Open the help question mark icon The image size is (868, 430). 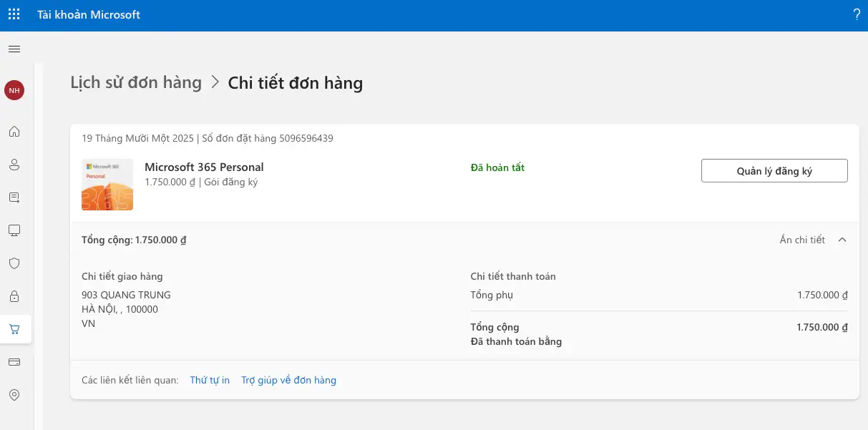click(857, 14)
